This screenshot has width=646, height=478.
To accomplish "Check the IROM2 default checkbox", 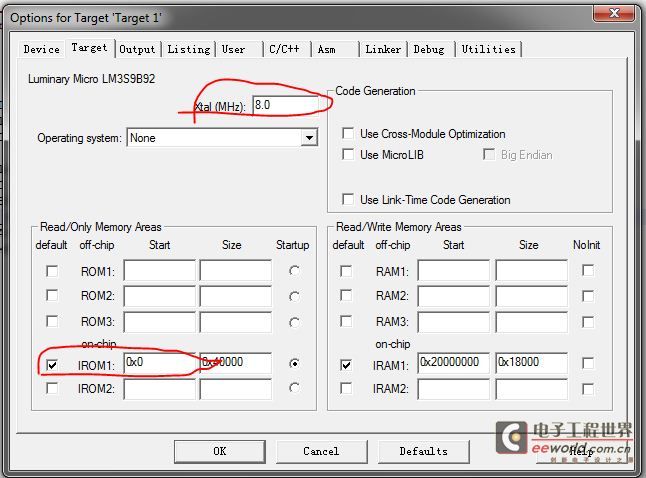I will (x=52, y=388).
